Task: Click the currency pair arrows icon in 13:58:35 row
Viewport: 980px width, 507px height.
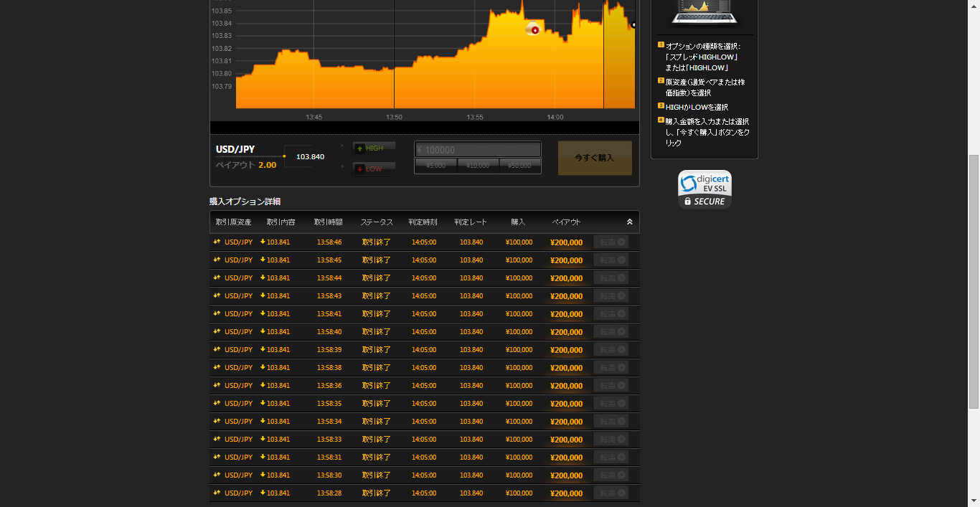Action: (x=217, y=403)
